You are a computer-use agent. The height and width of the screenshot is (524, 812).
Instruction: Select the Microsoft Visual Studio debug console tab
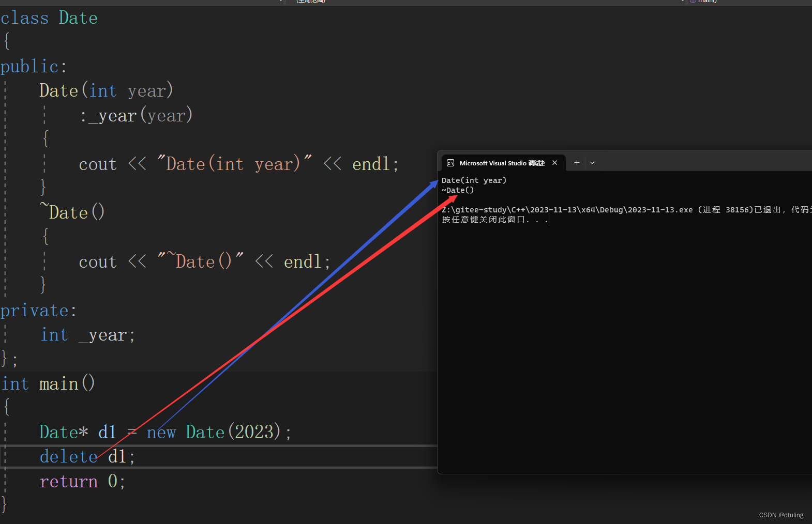point(503,163)
